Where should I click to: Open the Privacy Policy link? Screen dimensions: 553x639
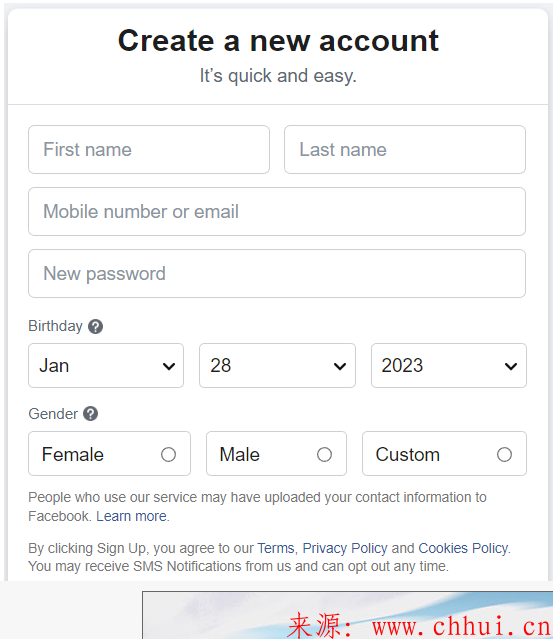tap(345, 548)
